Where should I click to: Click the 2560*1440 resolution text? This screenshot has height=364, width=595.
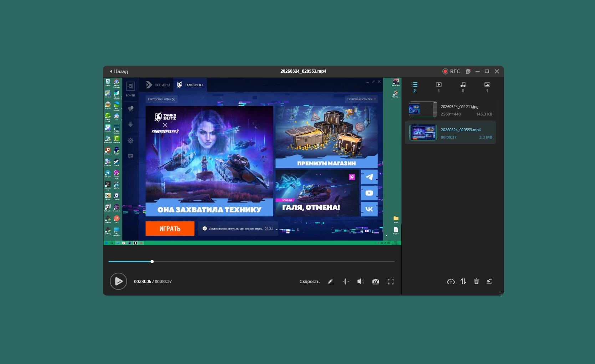click(451, 114)
